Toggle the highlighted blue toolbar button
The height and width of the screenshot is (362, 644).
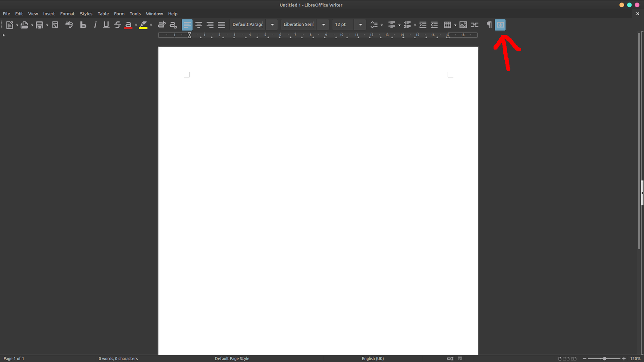point(500,25)
